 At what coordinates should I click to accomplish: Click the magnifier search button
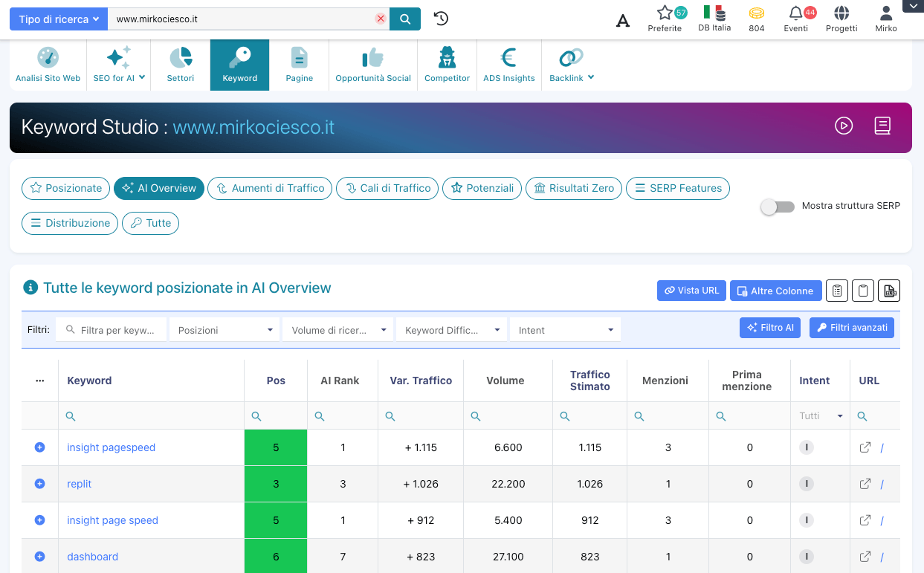[x=405, y=19]
